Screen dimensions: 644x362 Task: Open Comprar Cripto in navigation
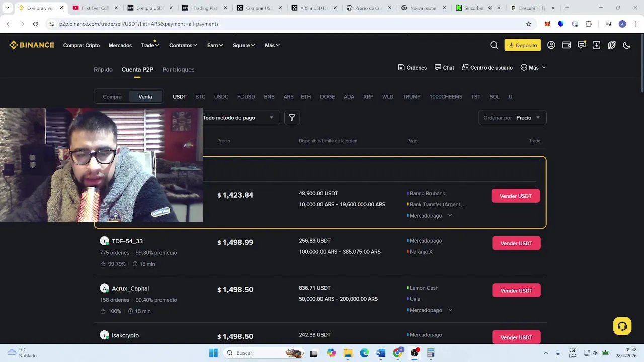tap(82, 45)
